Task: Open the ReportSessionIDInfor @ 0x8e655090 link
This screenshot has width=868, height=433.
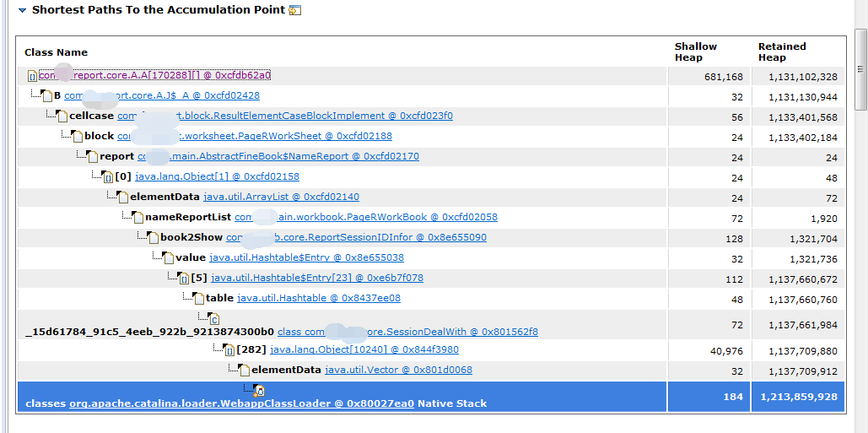Action: 357,237
